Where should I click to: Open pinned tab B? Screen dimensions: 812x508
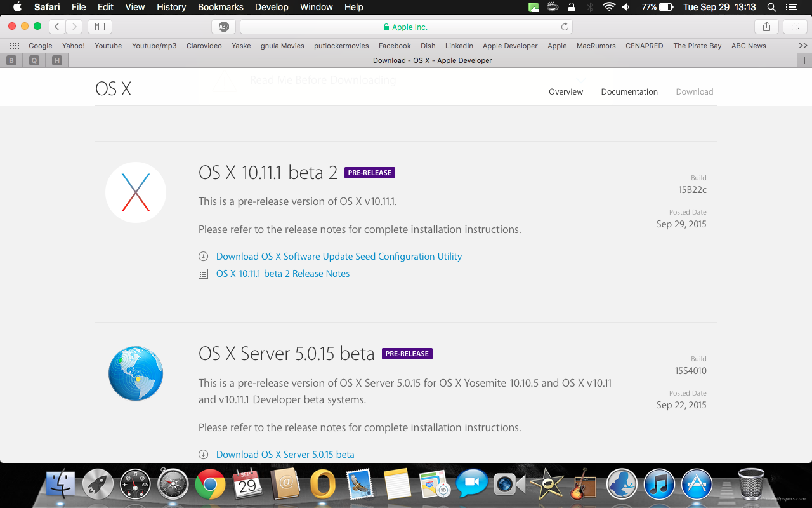point(11,60)
